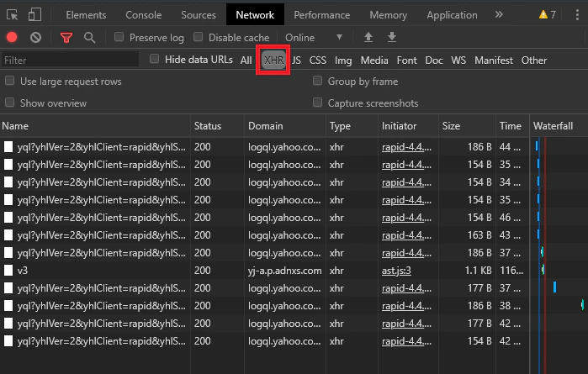
Task: Click the file icon of the v3 request
Action: 8,270
